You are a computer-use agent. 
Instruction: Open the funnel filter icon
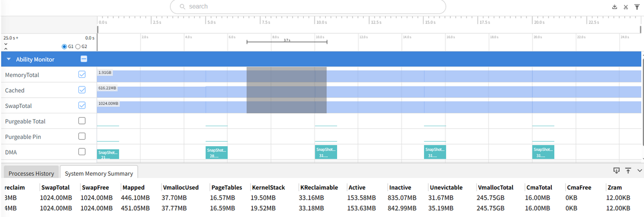pos(637,7)
